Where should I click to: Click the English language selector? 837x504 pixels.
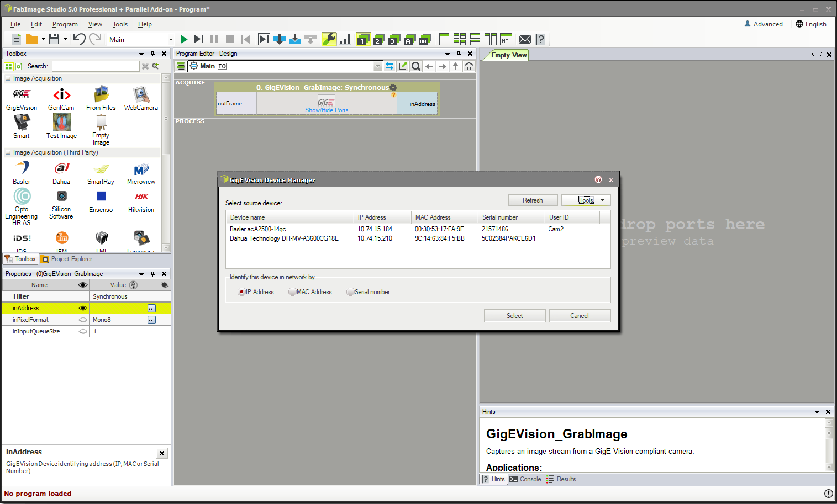pos(811,24)
